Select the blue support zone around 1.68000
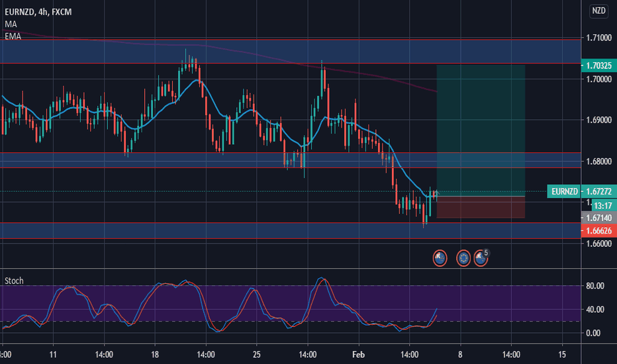The height and width of the screenshot is (364, 617). 291,160
